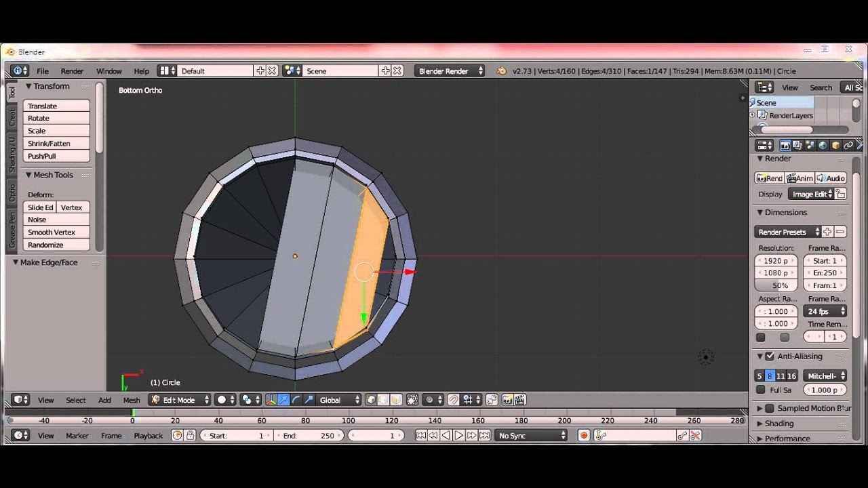The image size is (868, 488).
Task: Open the File menu
Action: [43, 70]
